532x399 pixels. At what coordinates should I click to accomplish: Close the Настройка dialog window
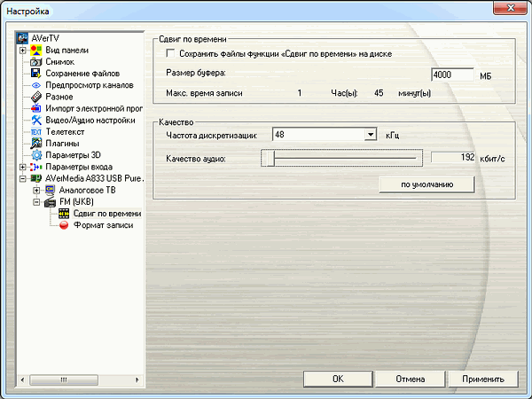pyautogui.click(x=510, y=7)
